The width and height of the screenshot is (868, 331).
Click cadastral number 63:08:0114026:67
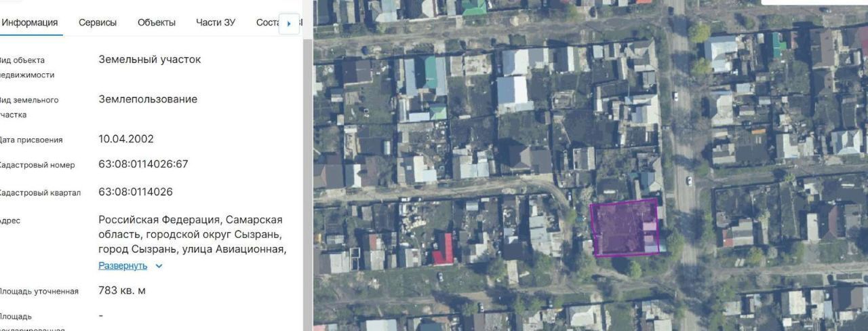point(143,165)
